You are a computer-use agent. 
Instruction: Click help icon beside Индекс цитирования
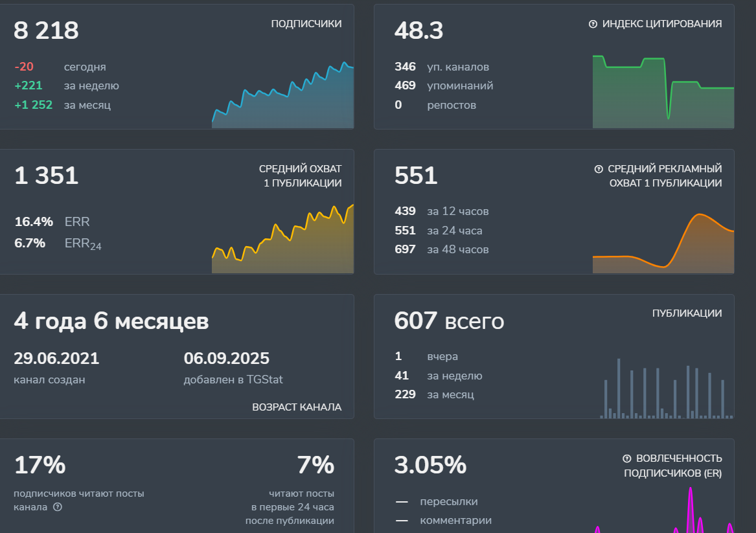tap(593, 24)
